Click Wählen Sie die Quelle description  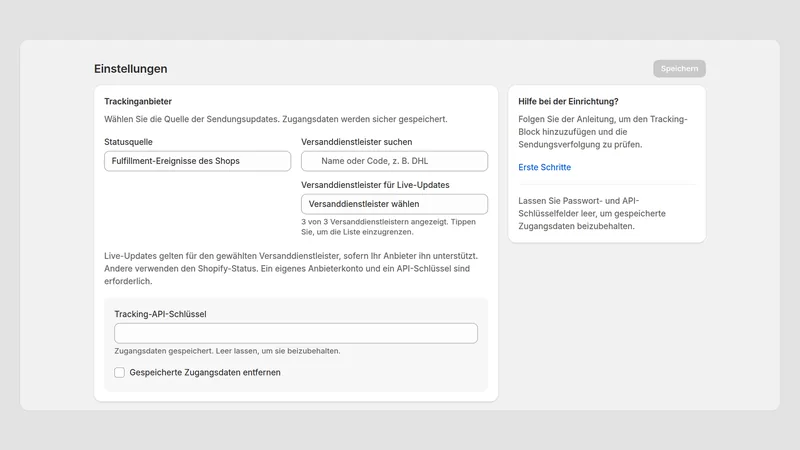point(276,119)
